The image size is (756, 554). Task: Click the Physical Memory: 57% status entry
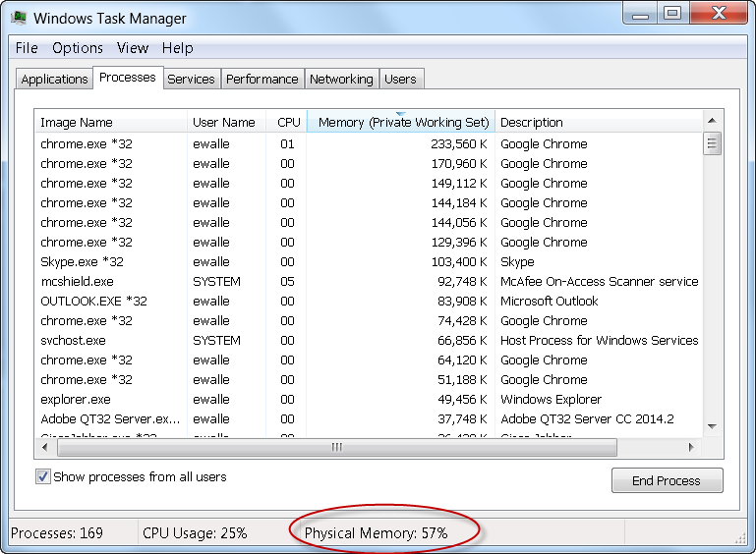pyautogui.click(x=377, y=533)
